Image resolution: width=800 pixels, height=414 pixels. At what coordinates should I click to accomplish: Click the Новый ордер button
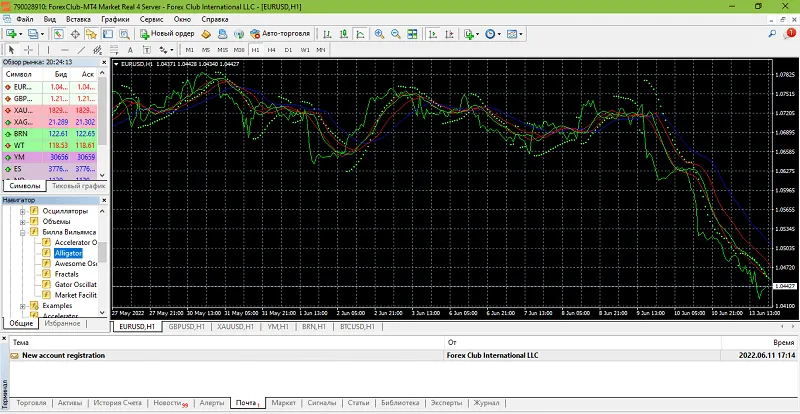click(167, 34)
